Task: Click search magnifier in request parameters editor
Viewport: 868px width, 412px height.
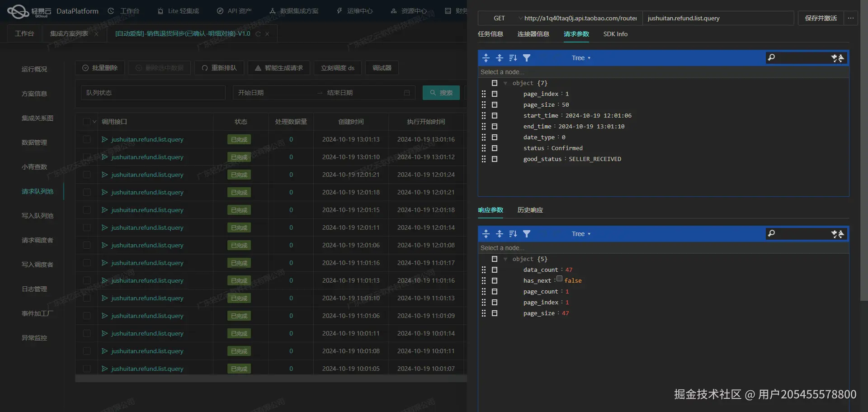Action: 772,57
